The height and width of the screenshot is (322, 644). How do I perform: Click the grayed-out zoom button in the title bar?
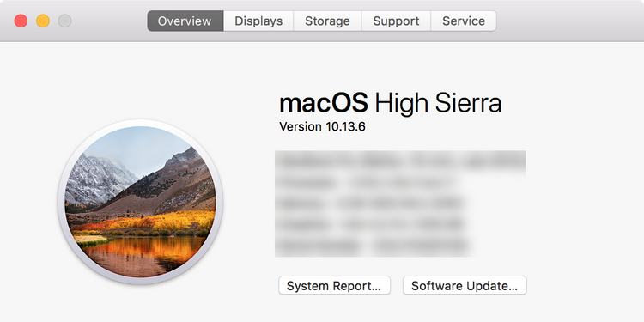point(64,21)
